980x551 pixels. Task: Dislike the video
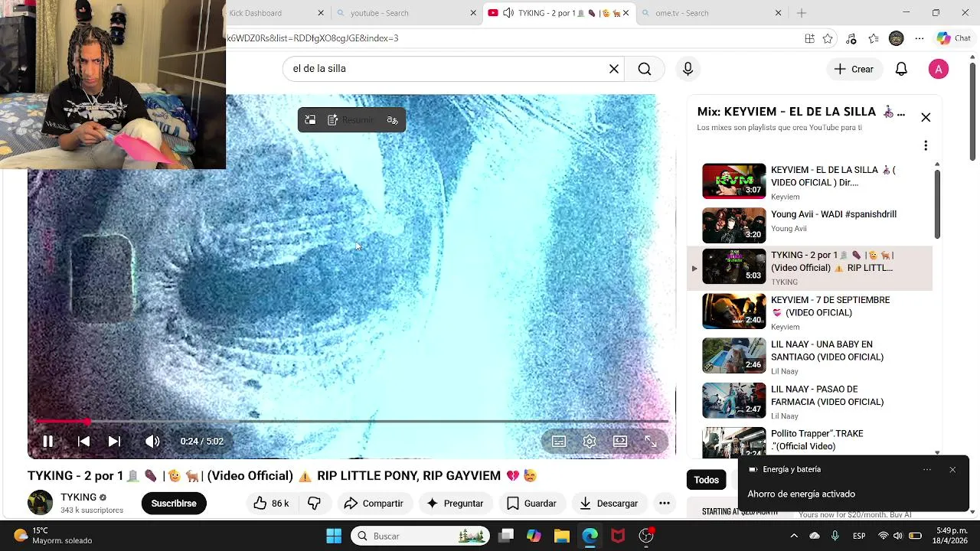pyautogui.click(x=314, y=504)
